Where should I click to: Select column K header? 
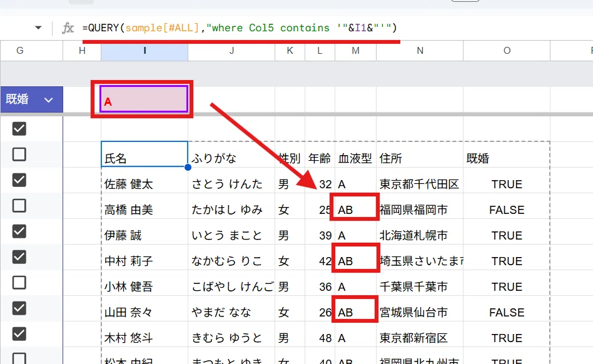(x=290, y=51)
